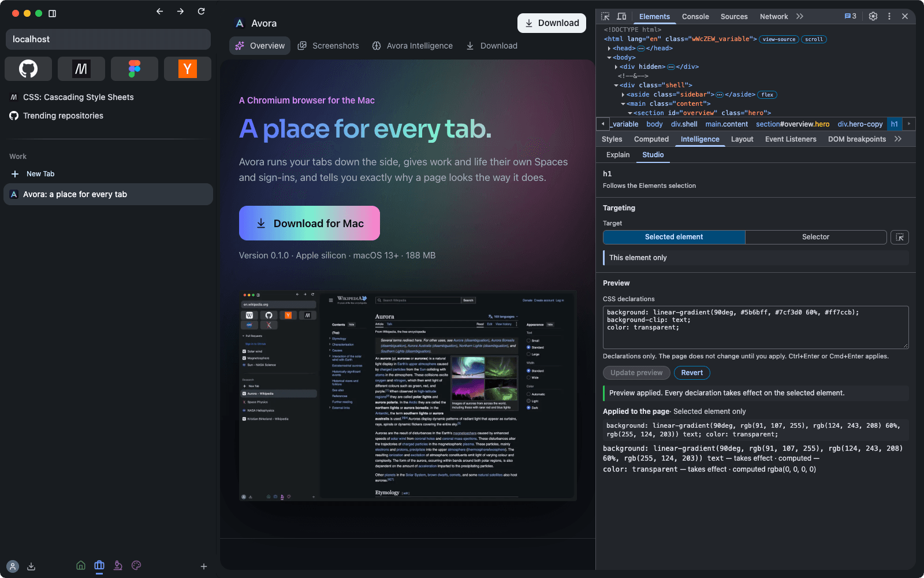Open the MDN pinned shortcut tile

81,69
